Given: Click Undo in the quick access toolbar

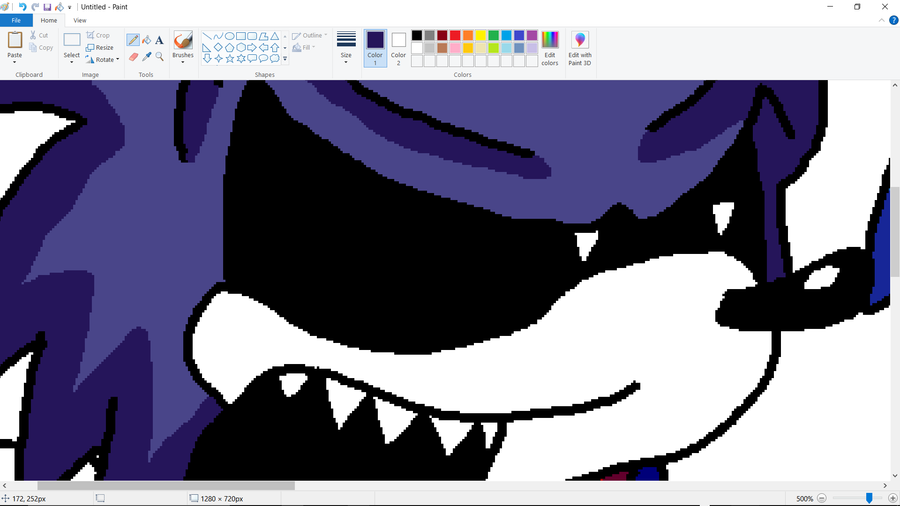Looking at the screenshot, I should pyautogui.click(x=22, y=7).
